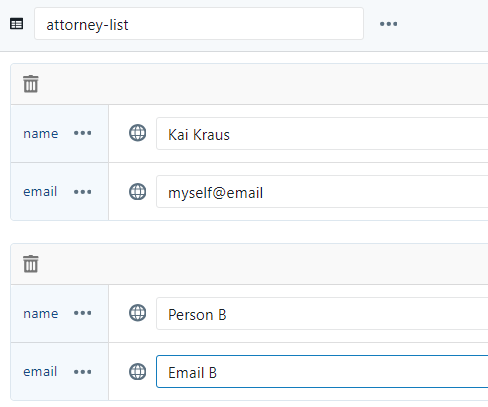Delete the first attorney entry with trash icon

[x=31, y=84]
